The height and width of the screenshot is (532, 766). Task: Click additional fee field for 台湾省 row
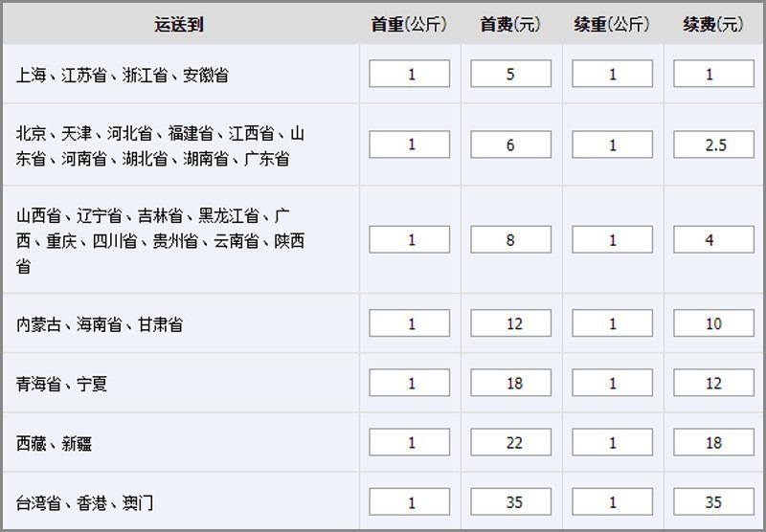pos(713,501)
